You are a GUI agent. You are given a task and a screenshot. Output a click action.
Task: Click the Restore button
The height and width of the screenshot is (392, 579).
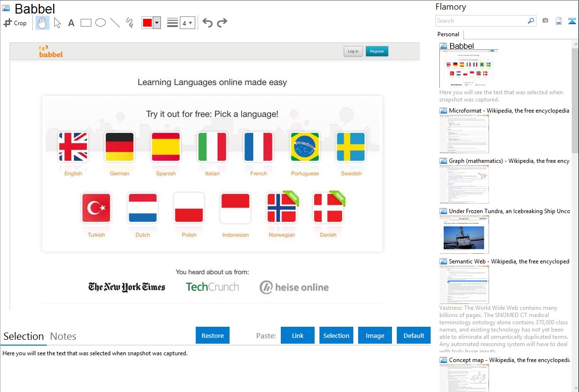click(213, 335)
